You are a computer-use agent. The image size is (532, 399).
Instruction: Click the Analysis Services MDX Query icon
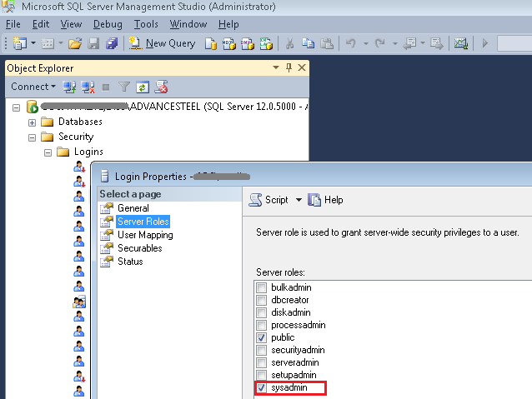tap(229, 43)
